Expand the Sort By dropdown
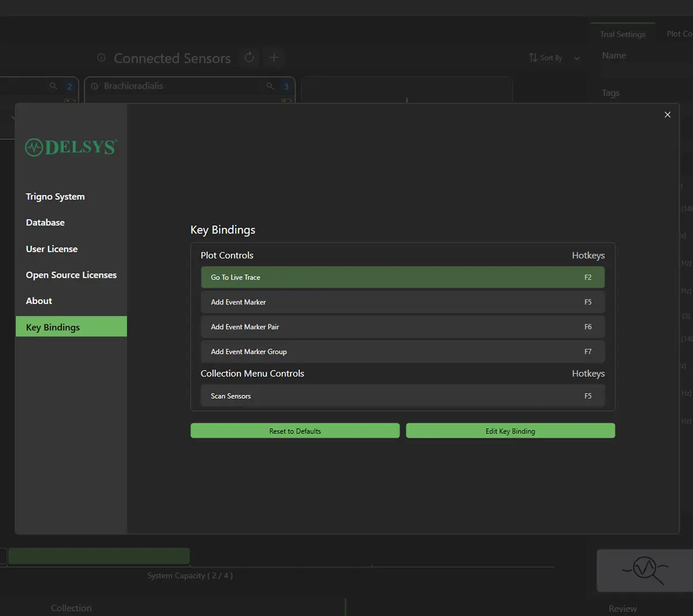The image size is (693, 616). click(x=554, y=58)
